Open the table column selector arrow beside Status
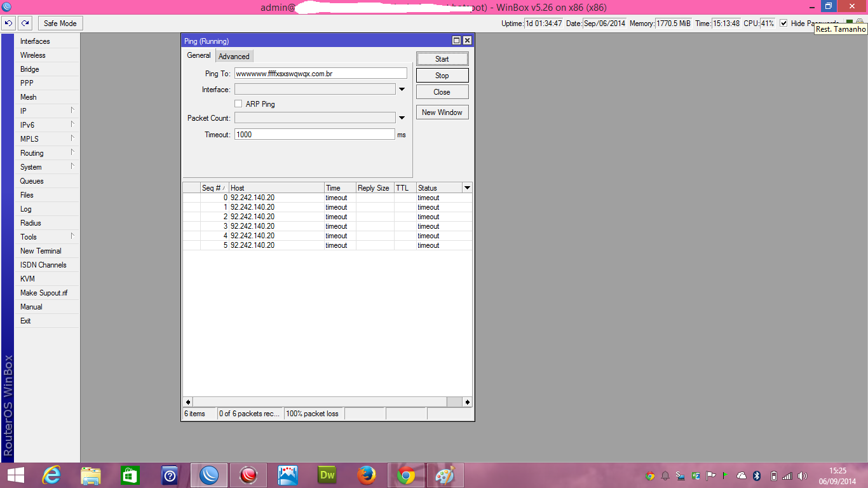 point(467,188)
